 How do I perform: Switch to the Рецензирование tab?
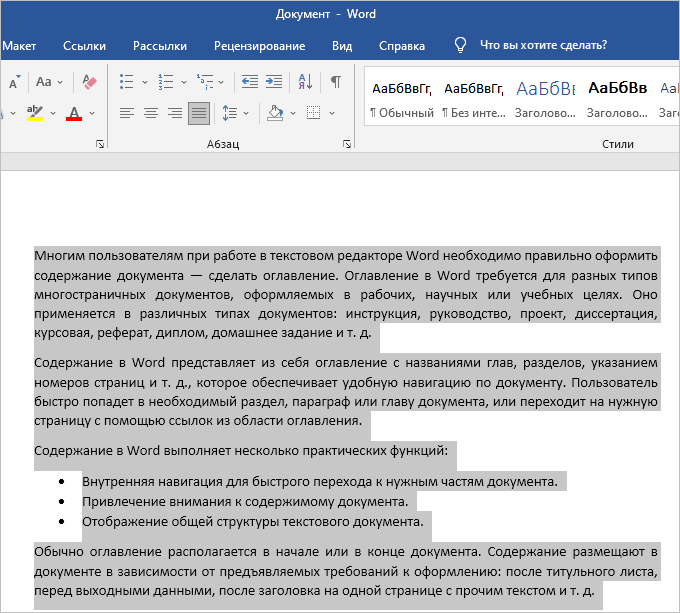pos(259,46)
